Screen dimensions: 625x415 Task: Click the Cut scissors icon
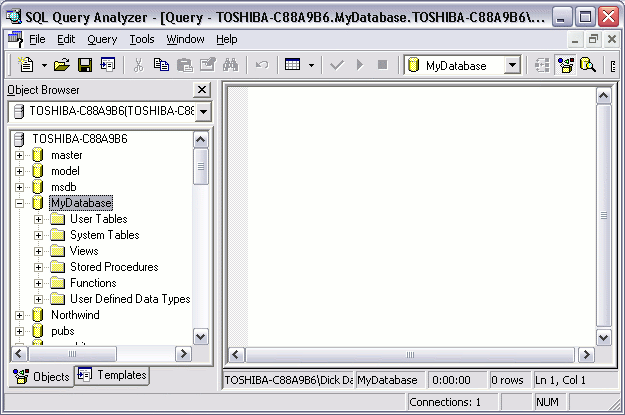[138, 65]
